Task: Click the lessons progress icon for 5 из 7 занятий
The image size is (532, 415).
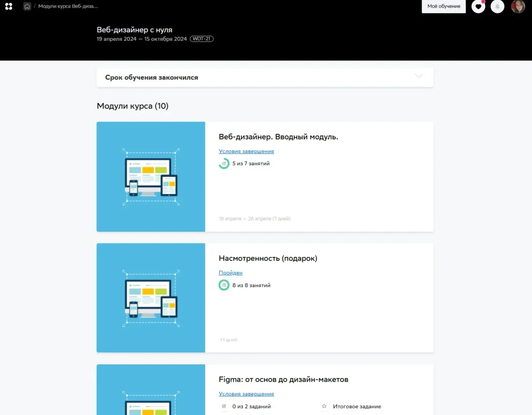Action: (224, 164)
